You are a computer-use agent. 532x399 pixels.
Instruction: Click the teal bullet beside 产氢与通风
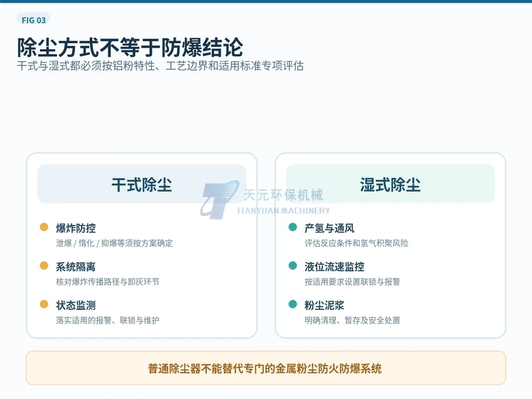tap(293, 227)
